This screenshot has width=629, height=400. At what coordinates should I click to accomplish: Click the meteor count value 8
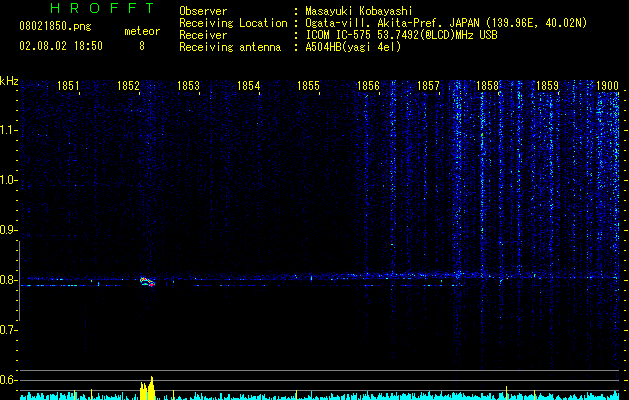pos(142,46)
